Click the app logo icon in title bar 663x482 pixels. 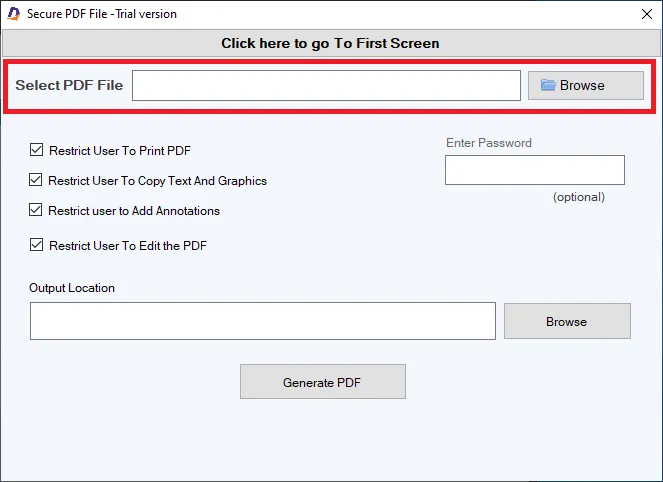[x=14, y=14]
